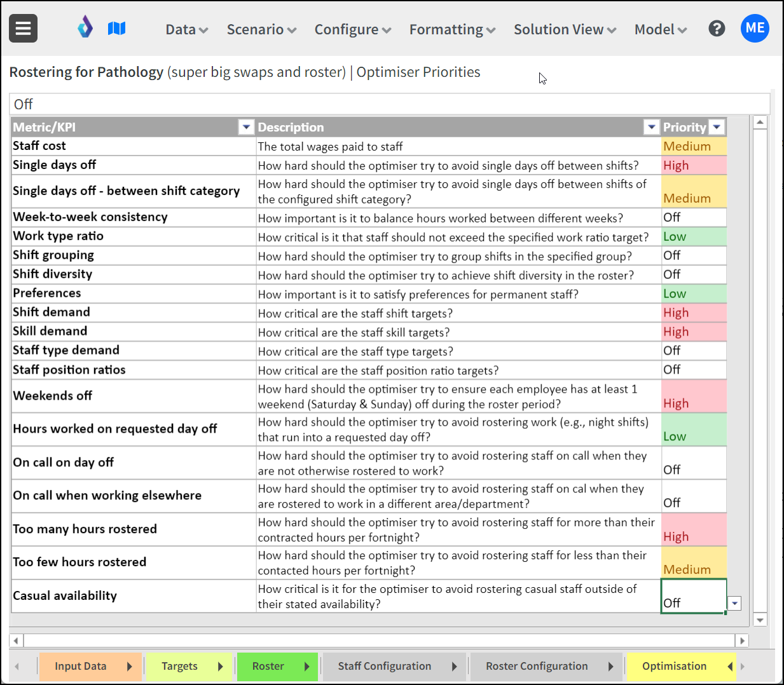
Task: Open the blue map icon
Action: click(x=117, y=29)
